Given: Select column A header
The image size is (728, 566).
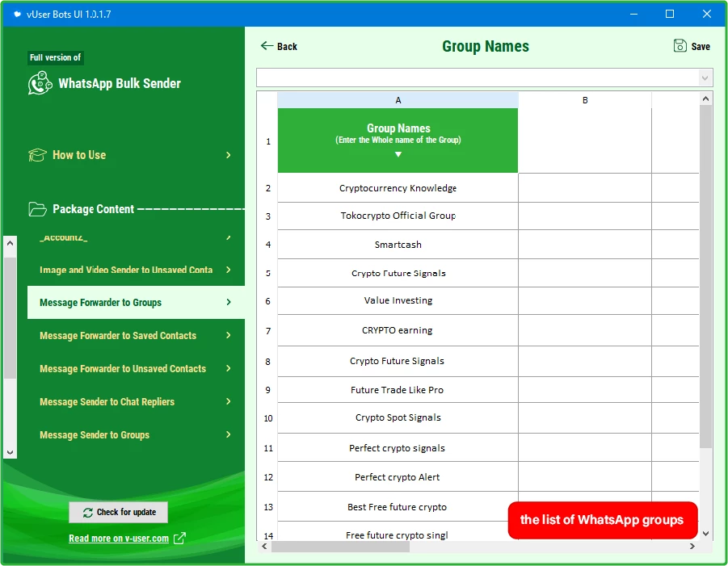Looking at the screenshot, I should point(398,100).
